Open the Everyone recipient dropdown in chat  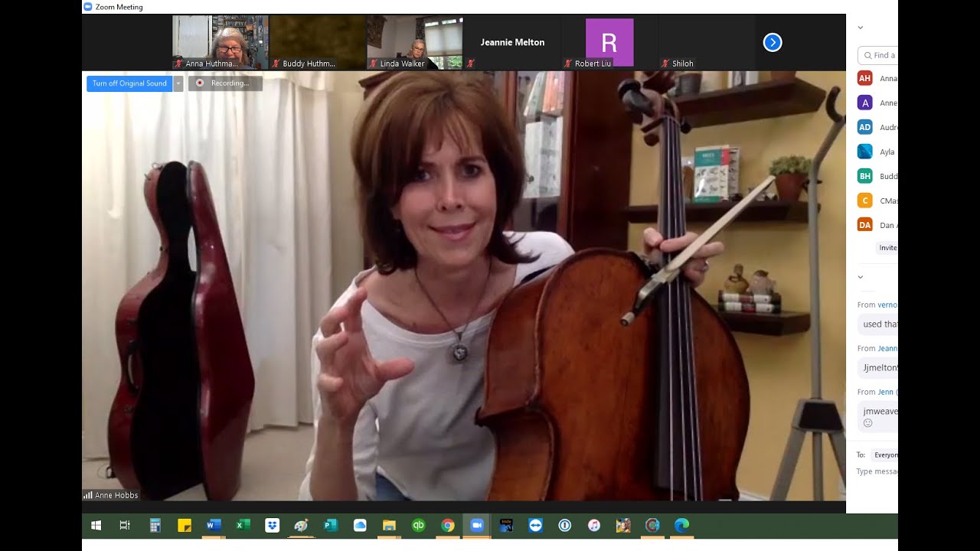tap(886, 455)
